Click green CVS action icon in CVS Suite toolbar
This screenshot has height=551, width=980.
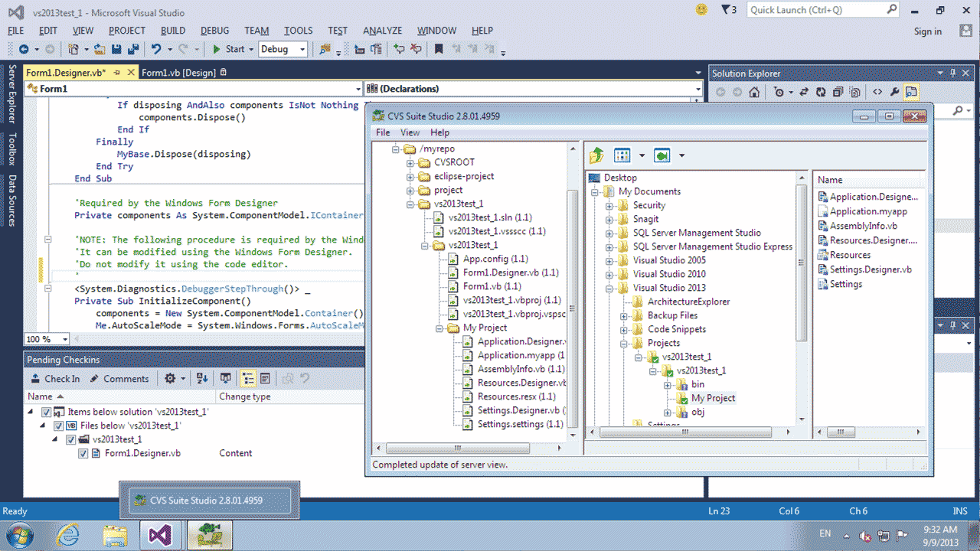coord(662,155)
